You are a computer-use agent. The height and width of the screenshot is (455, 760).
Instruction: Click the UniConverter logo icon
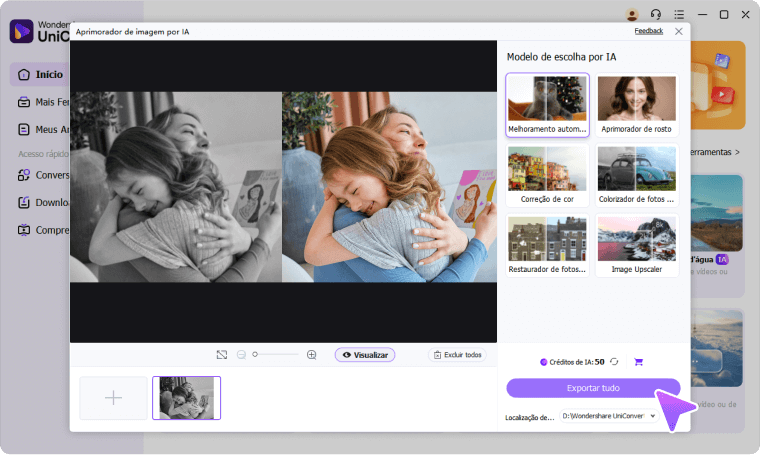coord(21,31)
